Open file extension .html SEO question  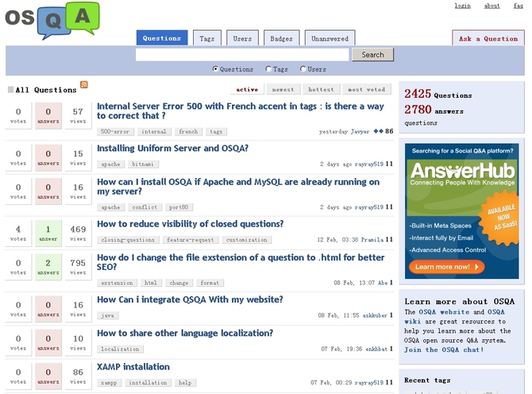coord(241,262)
